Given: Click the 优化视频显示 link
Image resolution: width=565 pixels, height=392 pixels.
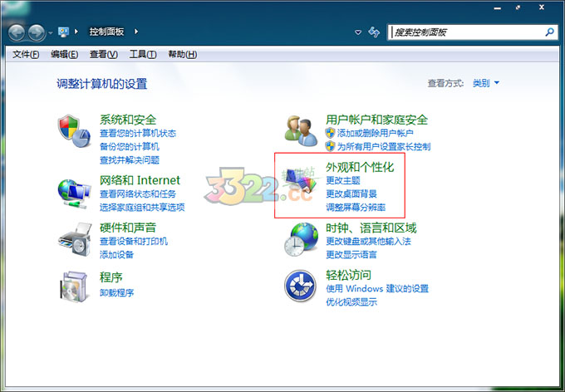Looking at the screenshot, I should pos(351,302).
